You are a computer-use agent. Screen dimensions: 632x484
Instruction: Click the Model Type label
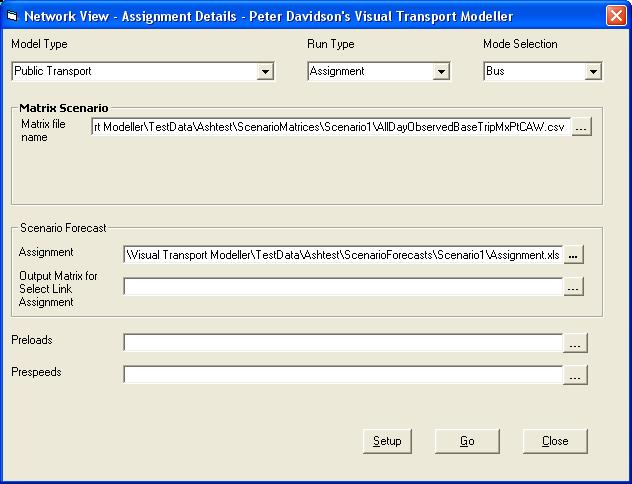pyautogui.click(x=40, y=44)
